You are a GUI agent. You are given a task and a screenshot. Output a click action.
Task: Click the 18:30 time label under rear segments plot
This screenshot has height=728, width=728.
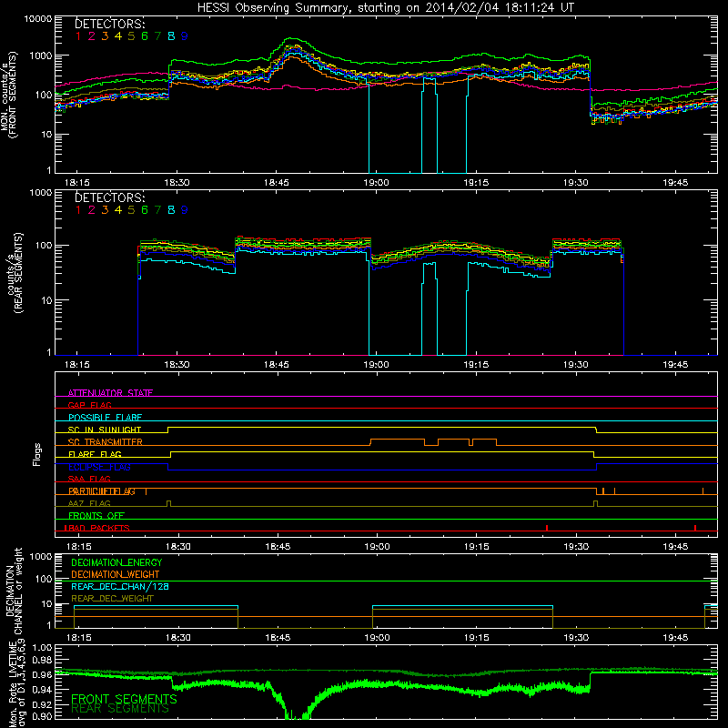pos(177,365)
